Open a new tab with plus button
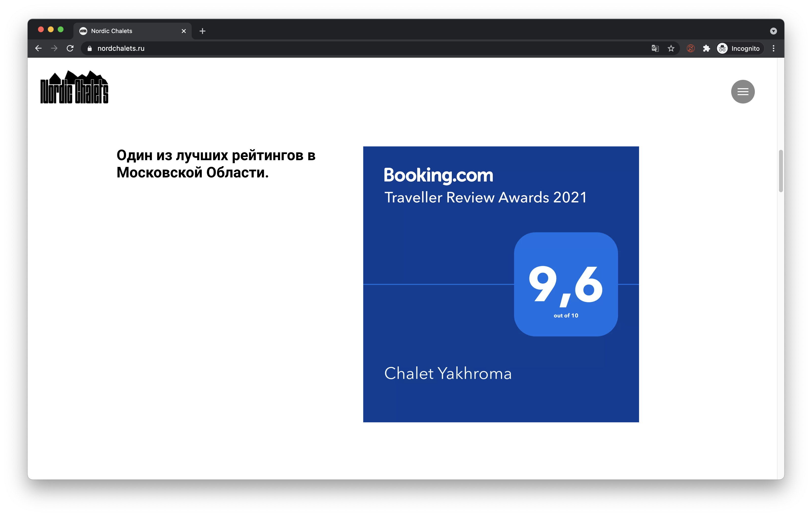This screenshot has height=516, width=812. (202, 31)
